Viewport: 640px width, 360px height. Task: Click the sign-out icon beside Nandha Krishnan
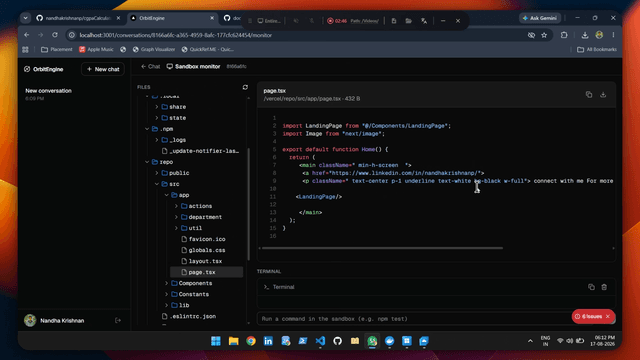pos(118,320)
